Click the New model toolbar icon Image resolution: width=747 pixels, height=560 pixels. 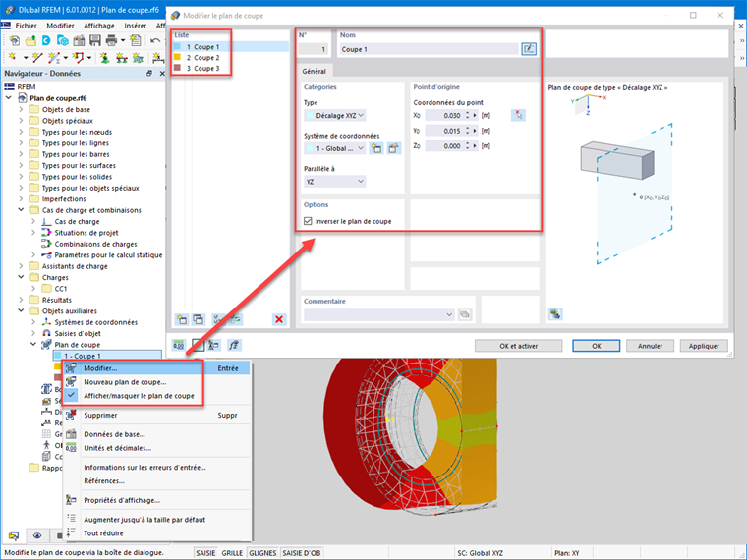15,40
